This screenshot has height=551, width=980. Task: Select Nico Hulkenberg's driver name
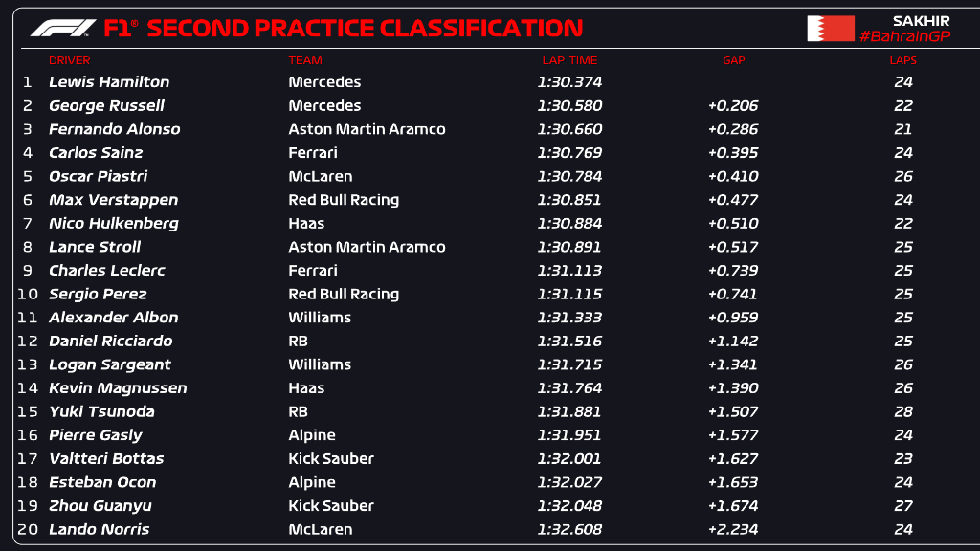114,223
